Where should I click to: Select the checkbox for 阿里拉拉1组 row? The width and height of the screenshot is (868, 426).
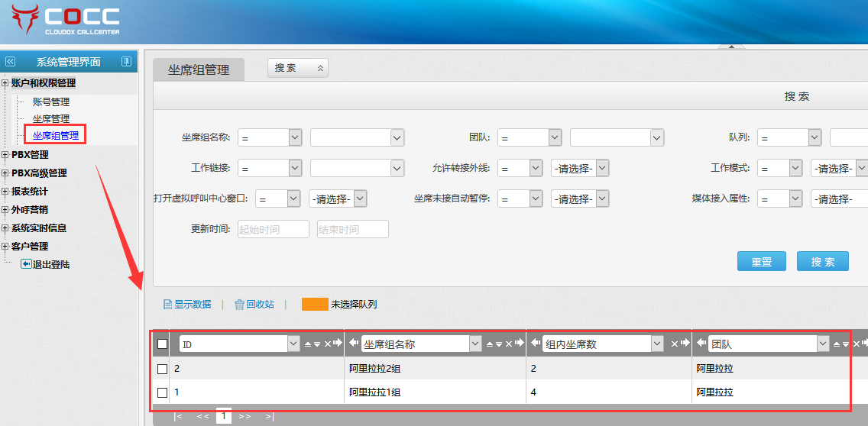[x=162, y=392]
